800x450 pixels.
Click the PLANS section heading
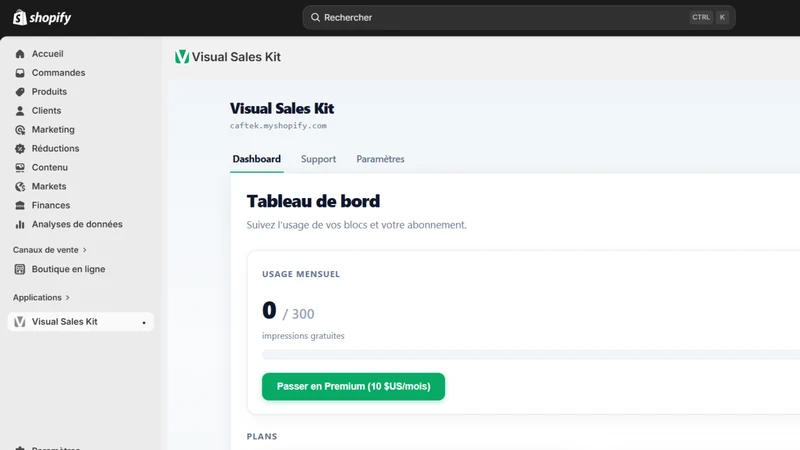click(x=262, y=436)
